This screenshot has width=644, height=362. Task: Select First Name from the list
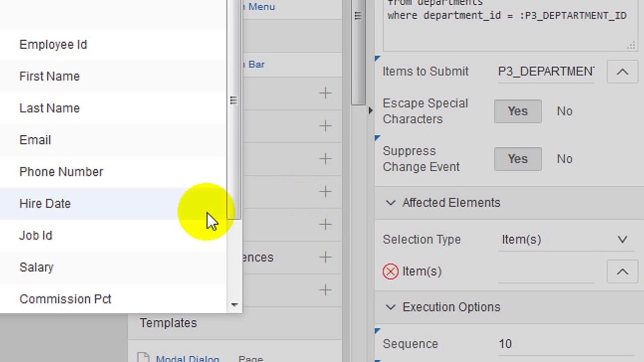coord(113,76)
